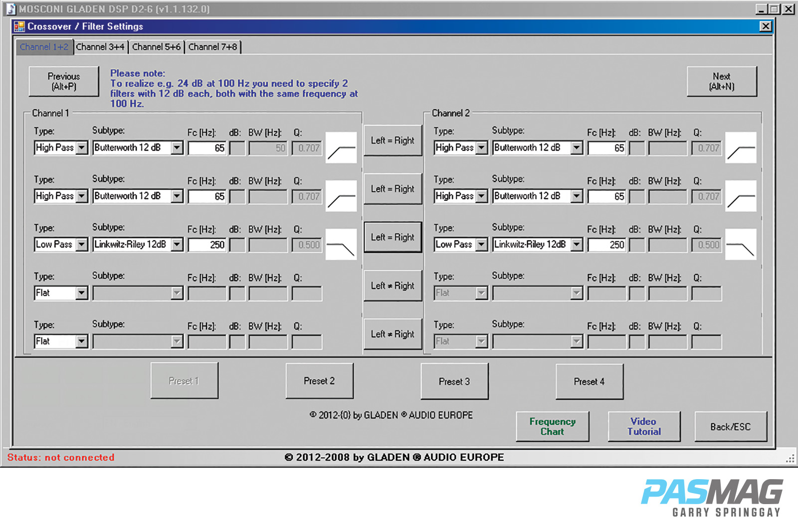Click Channel 1 first-row dB field

pyautogui.click(x=237, y=148)
